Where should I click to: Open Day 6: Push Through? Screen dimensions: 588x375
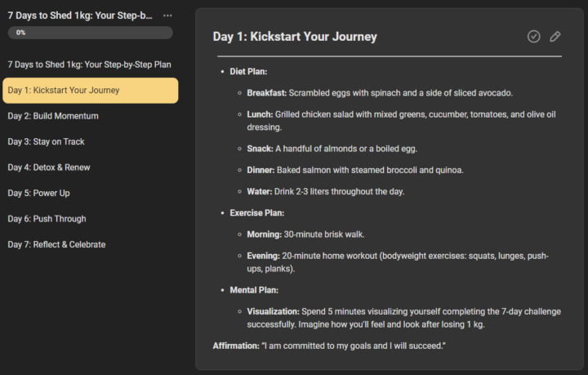pyautogui.click(x=47, y=219)
